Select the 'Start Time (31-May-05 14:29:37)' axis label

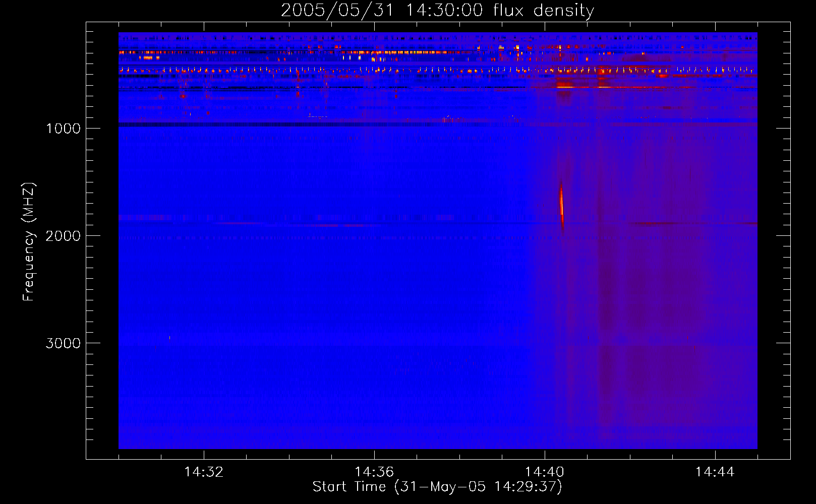(437, 487)
